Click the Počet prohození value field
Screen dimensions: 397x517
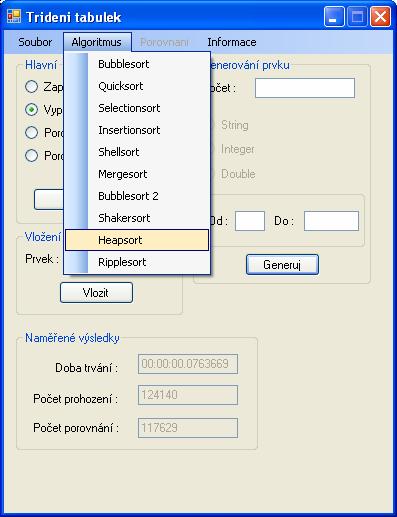pyautogui.click(x=188, y=395)
